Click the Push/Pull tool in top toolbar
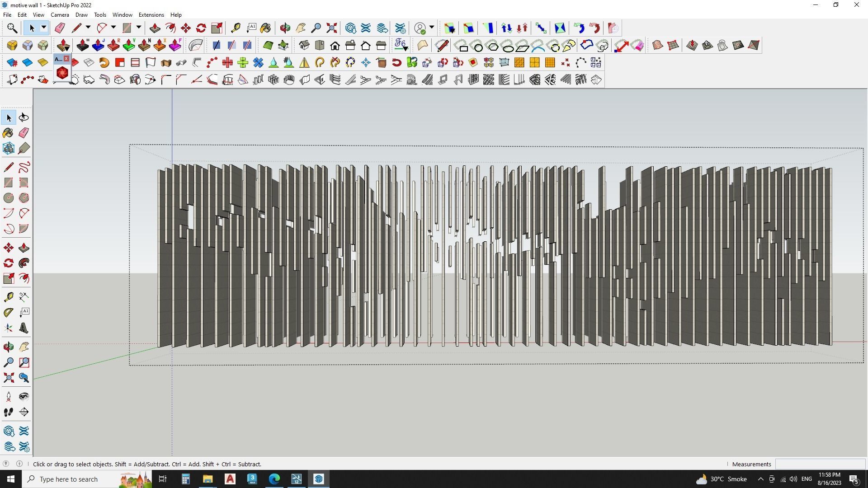The image size is (868, 488). coord(155,28)
